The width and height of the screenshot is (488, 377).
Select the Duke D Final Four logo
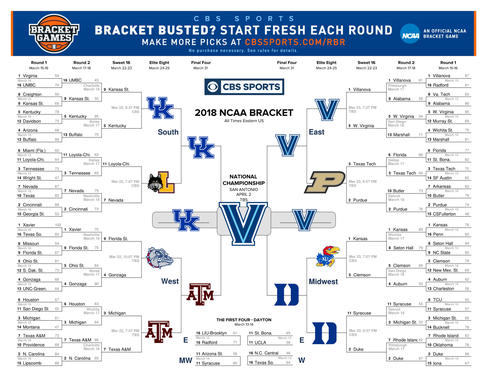pos(286,295)
